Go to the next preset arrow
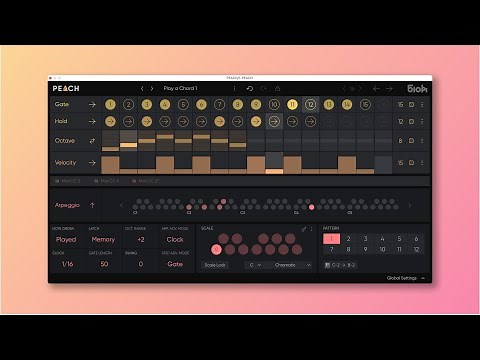 point(152,89)
